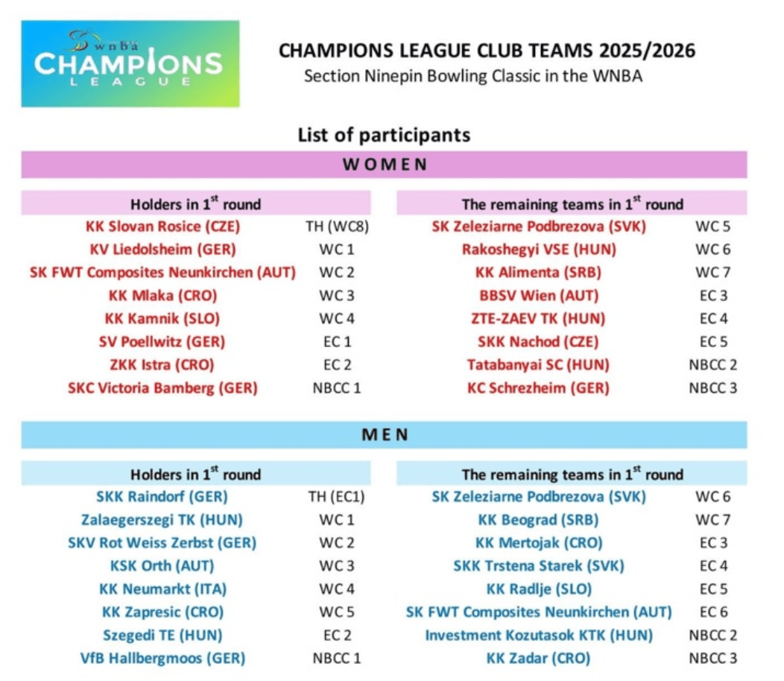Viewport: 784px width, 681px height.
Task: Click Investment Kozutasok KTK (HUN) entry
Action: click(x=539, y=635)
